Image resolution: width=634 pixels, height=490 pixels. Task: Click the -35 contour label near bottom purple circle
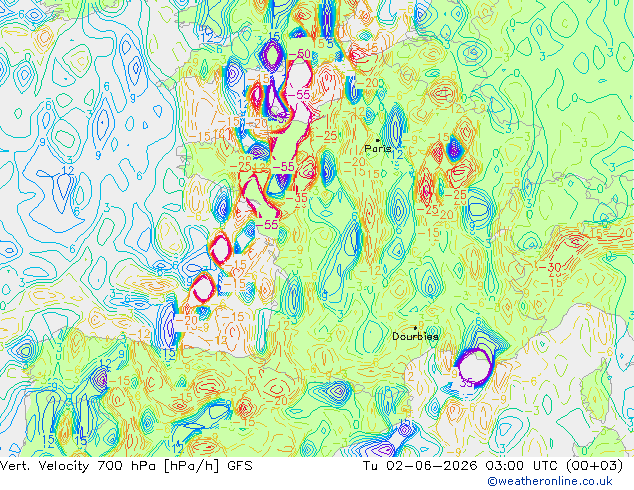[x=467, y=382]
